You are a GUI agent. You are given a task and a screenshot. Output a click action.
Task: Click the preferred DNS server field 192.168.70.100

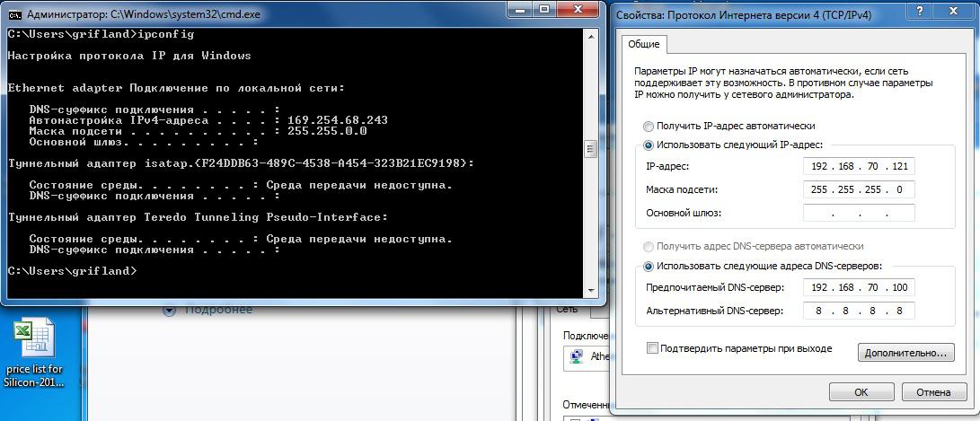(859, 287)
